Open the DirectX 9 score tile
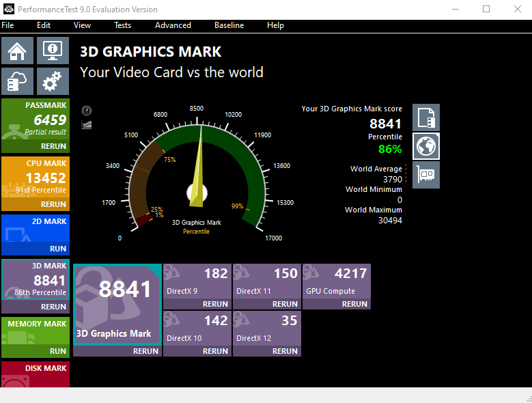The width and height of the screenshot is (532, 403). point(197,281)
